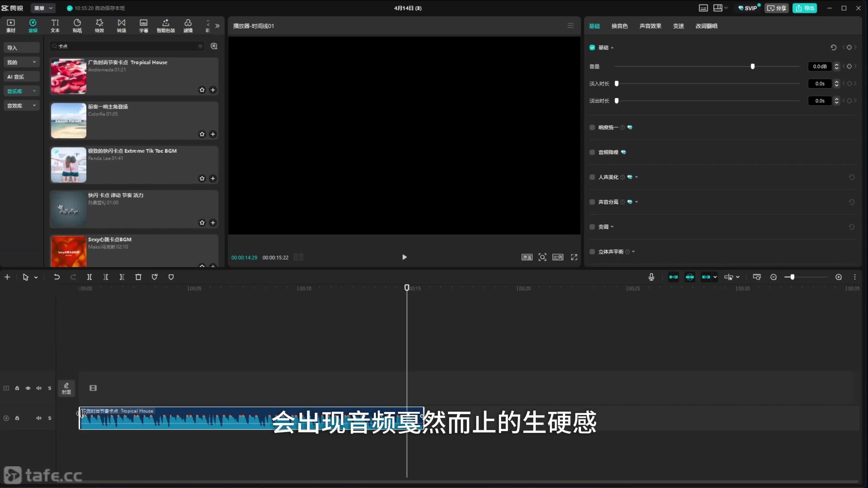Open the selection tool mode dropdown arrow
This screenshot has width=868, height=488.
(x=36, y=277)
